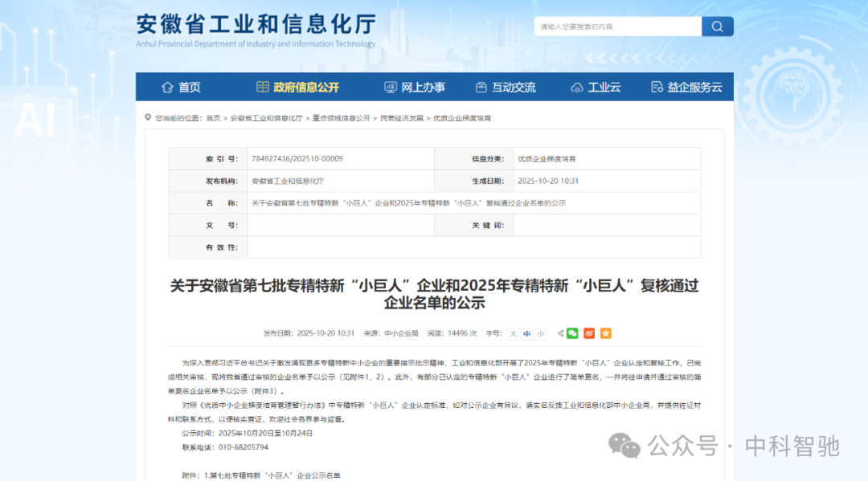Set font size to 中
The image size is (868, 481).
(527, 333)
